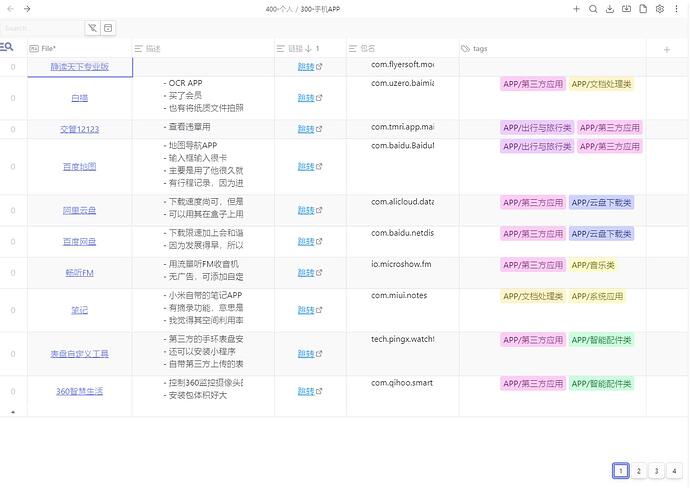
Task: Click the clear filter funnel icon
Action: coord(92,28)
